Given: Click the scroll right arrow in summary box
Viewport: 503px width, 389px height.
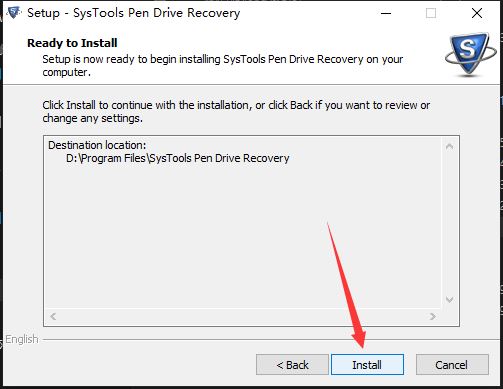Looking at the screenshot, I should (x=433, y=316).
